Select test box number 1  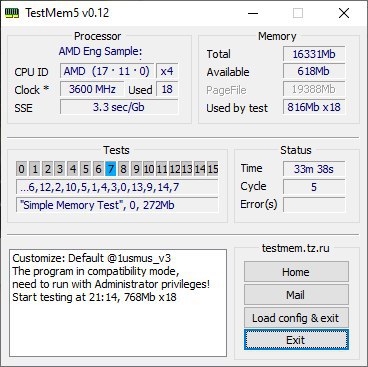[x=35, y=169]
